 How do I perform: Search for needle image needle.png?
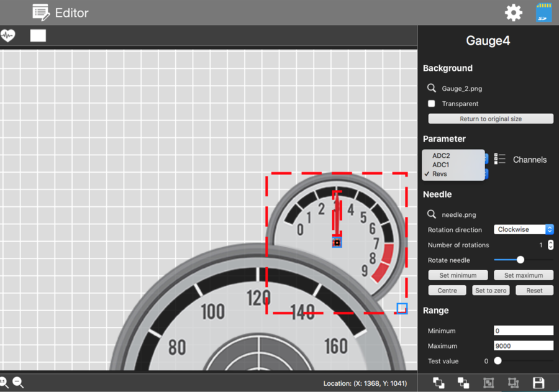pos(432,214)
